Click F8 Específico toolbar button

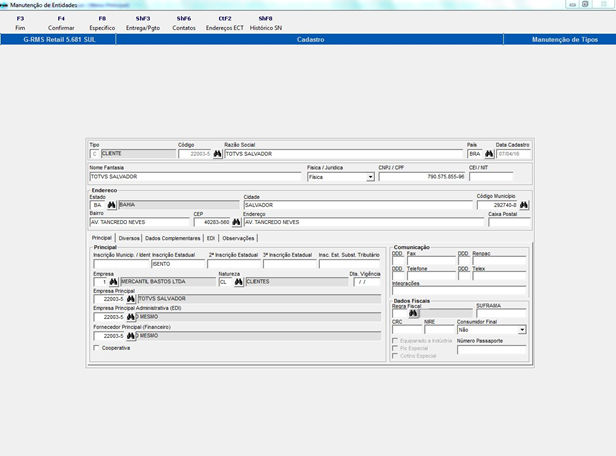tap(102, 23)
